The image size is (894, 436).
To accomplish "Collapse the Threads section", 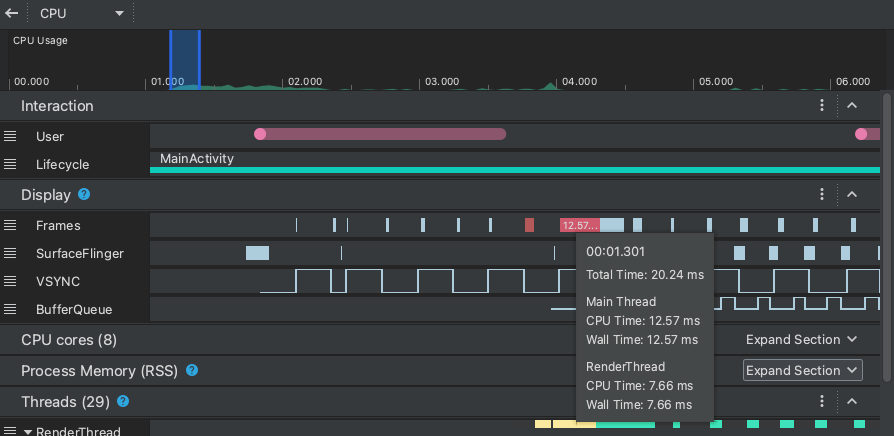I will [x=852, y=402].
